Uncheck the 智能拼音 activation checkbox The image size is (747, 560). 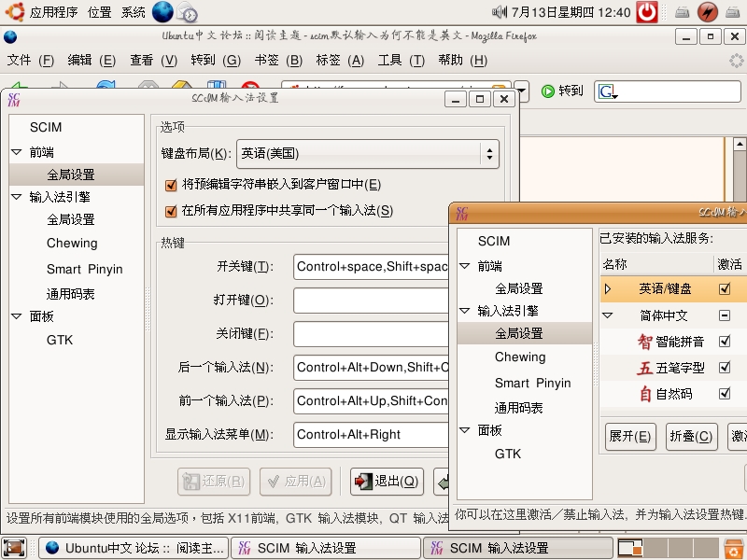pos(725,341)
